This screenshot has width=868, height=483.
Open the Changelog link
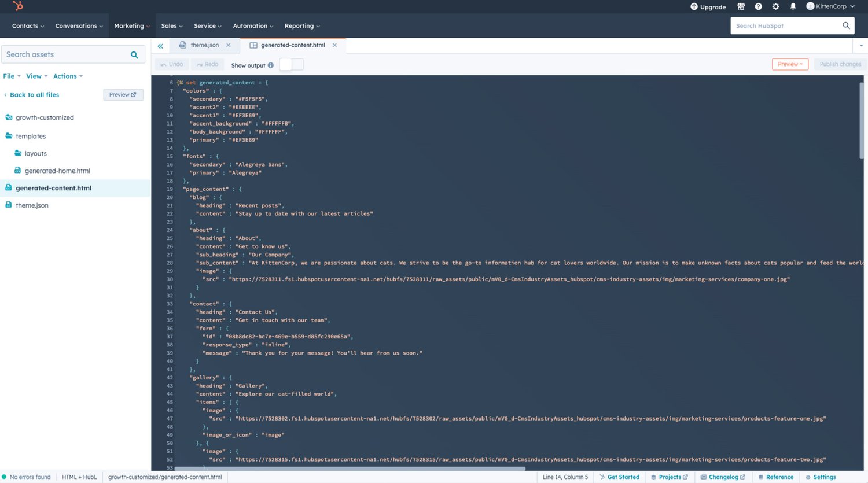click(x=723, y=477)
